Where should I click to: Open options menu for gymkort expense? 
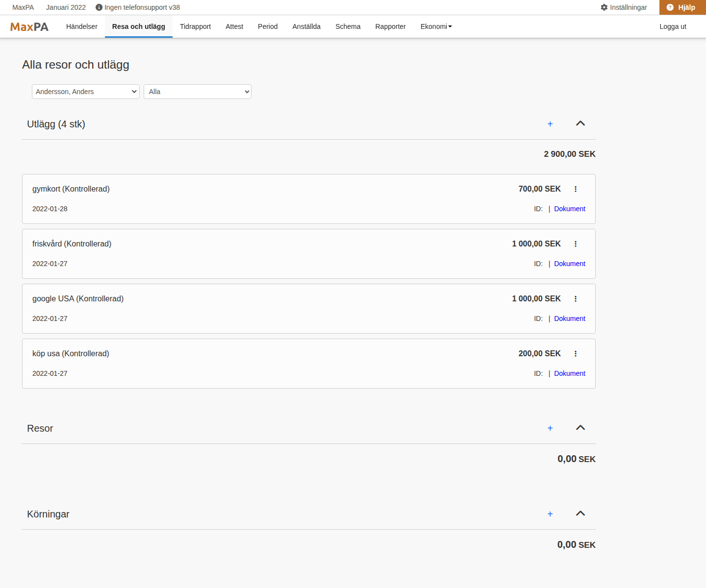(x=576, y=189)
